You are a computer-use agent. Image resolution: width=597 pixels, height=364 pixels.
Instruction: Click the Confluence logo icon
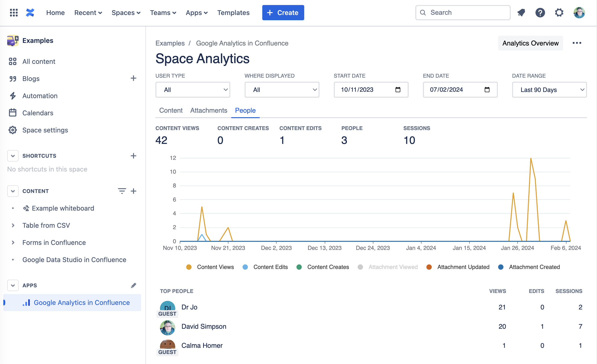pos(30,13)
